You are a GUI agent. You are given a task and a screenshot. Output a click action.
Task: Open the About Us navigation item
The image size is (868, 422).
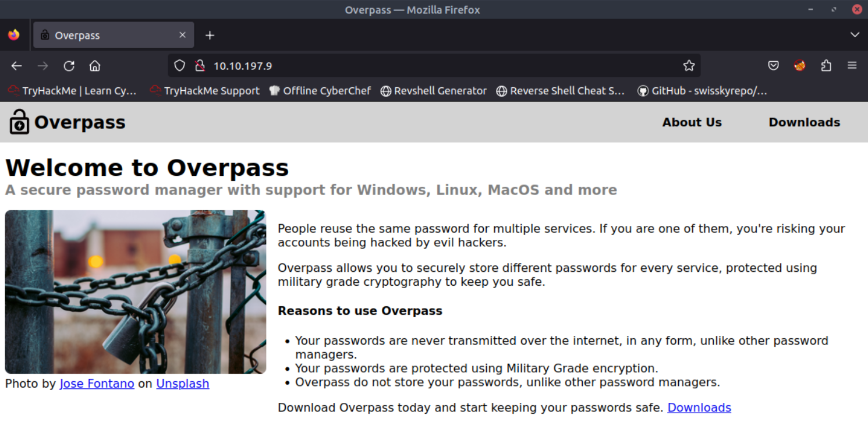[x=692, y=122]
